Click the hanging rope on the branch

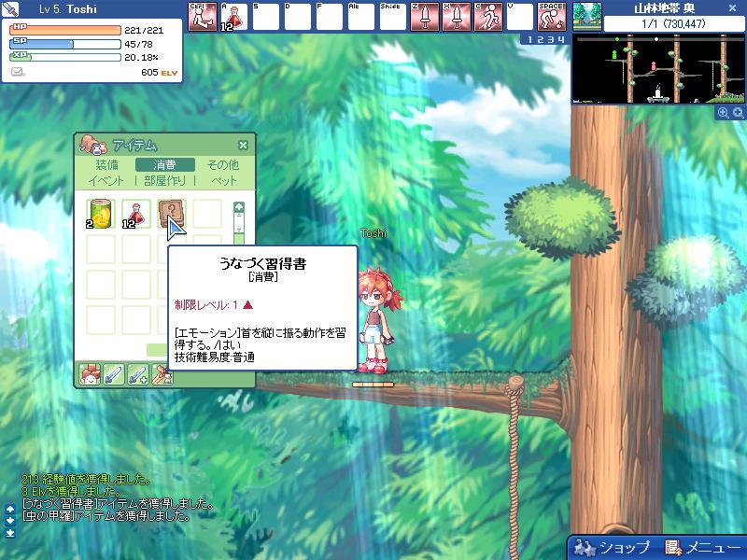(x=514, y=467)
